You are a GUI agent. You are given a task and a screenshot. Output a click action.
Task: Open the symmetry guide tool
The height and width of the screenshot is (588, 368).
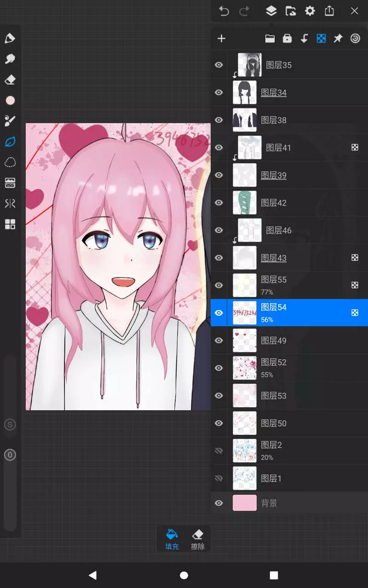point(10,203)
